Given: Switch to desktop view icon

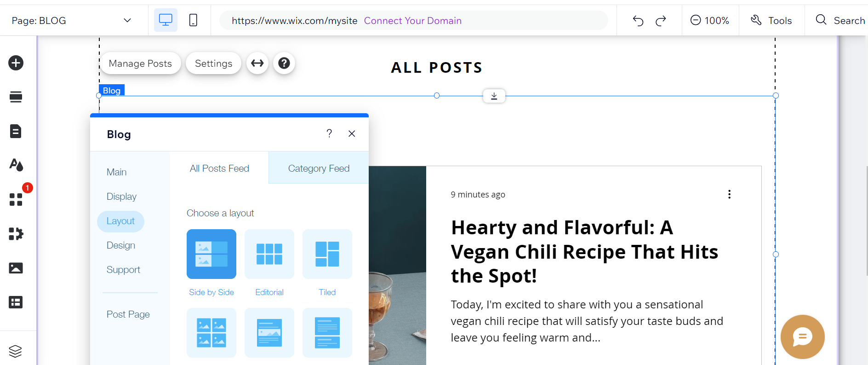Looking at the screenshot, I should click(x=166, y=20).
